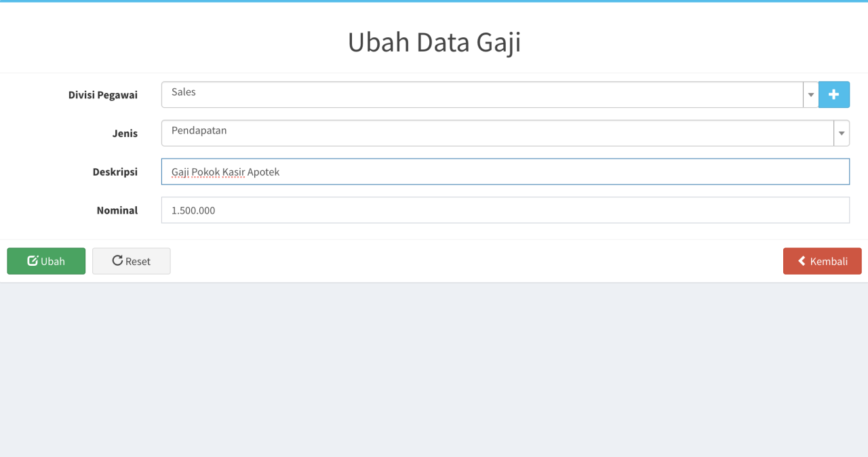Click the edit icon inside the Ubah button
This screenshot has height=457, width=868.
tap(33, 261)
